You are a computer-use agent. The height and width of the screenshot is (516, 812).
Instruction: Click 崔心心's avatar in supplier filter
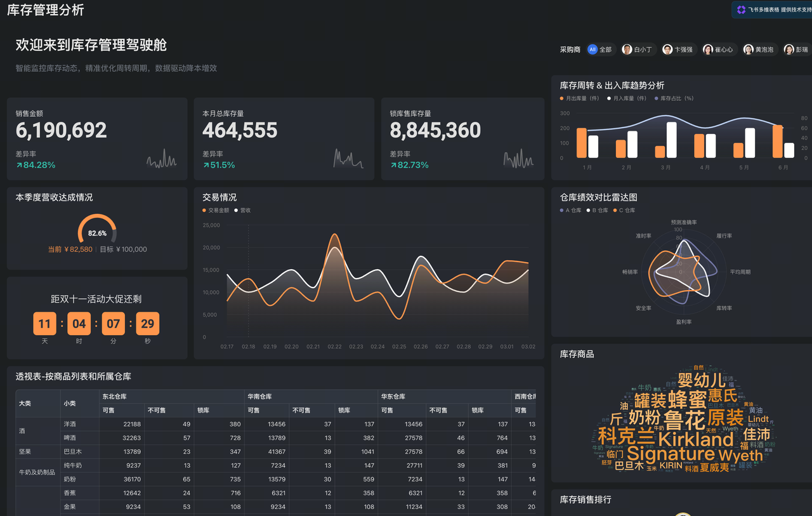708,50
